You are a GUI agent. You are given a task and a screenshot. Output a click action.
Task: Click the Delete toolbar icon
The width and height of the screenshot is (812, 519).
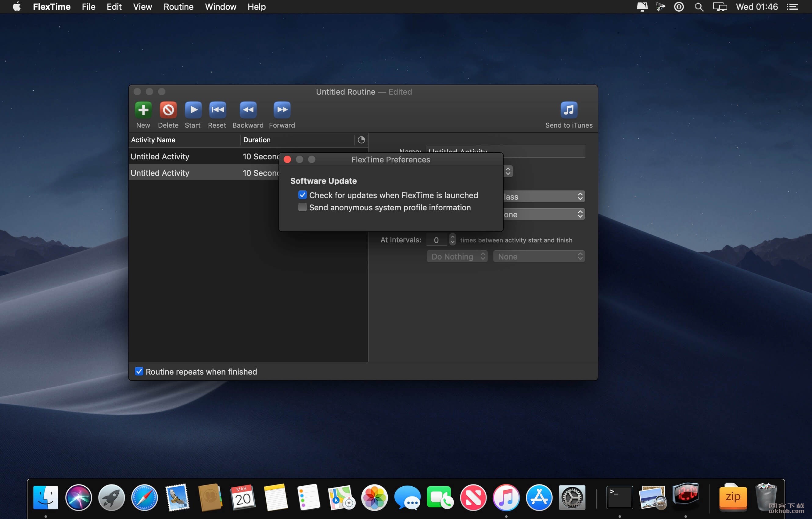click(x=168, y=110)
